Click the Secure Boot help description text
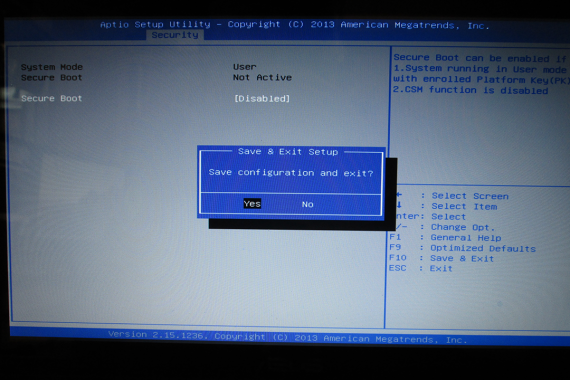 (x=481, y=74)
